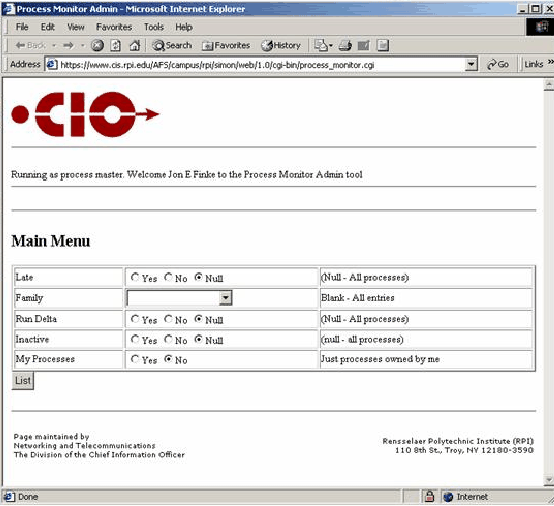
Task: Click the List button
Action: tap(23, 381)
